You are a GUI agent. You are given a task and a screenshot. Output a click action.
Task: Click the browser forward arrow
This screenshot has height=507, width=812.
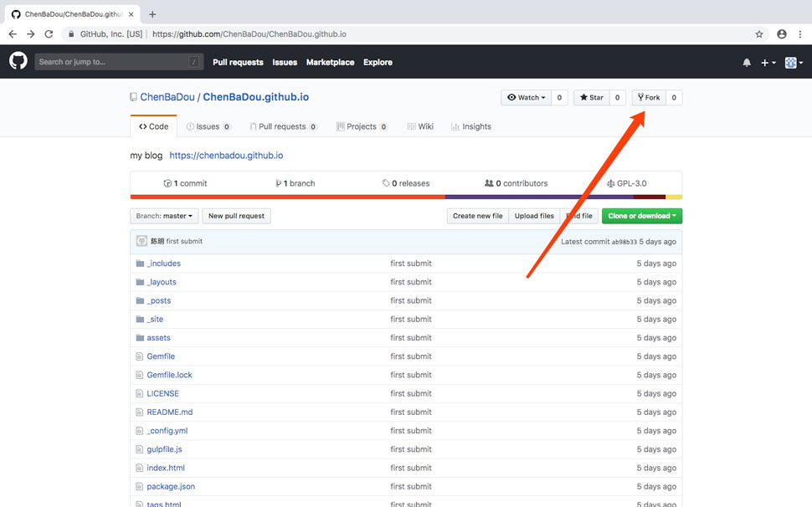pyautogui.click(x=31, y=34)
